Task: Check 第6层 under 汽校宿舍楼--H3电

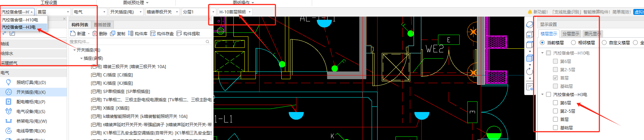Action: [555, 103]
